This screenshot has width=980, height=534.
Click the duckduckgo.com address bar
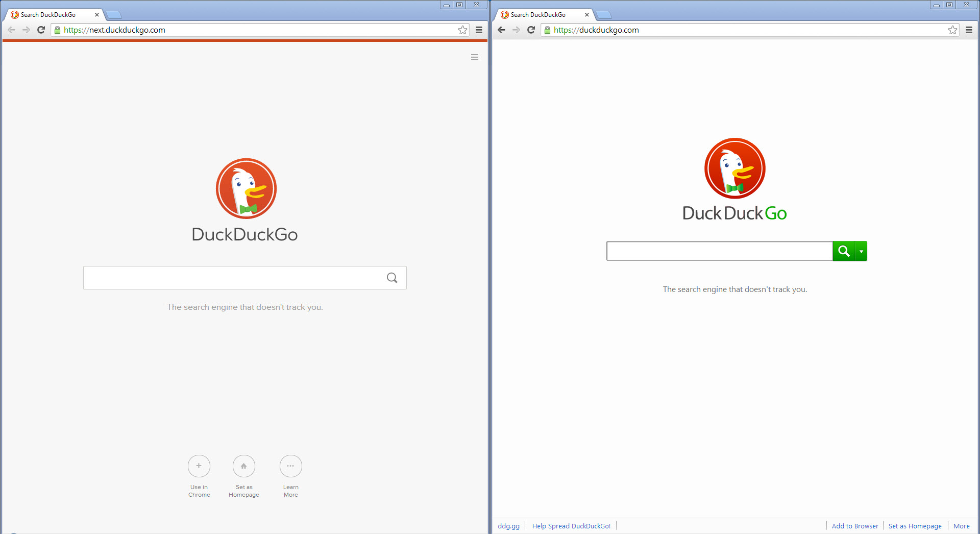tap(749, 30)
